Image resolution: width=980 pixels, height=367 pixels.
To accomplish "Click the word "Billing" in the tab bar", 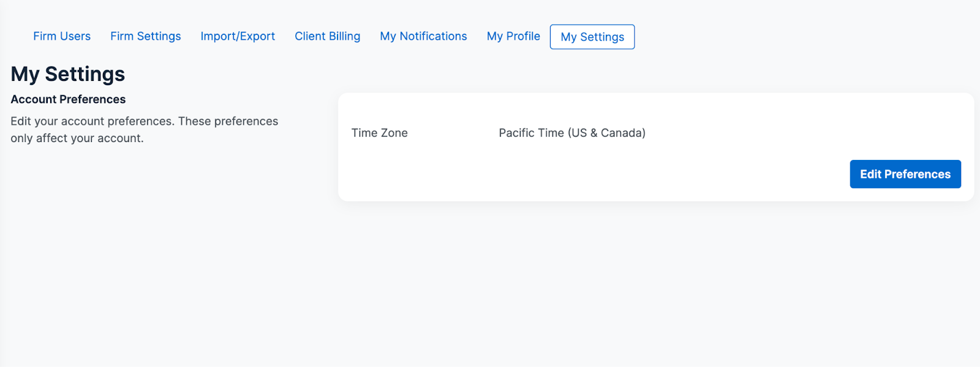I will pos(344,36).
